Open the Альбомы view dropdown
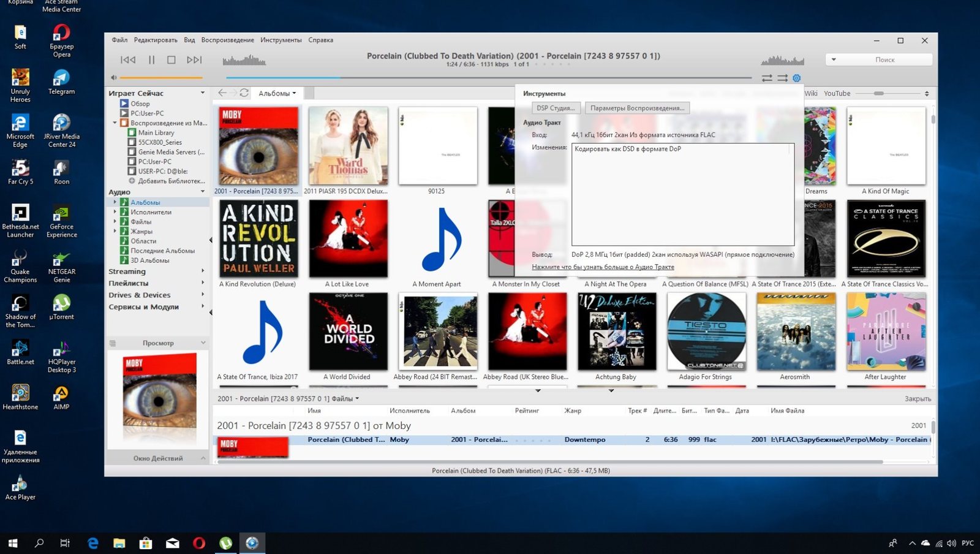Viewport: 980px width, 554px height. coord(277,93)
